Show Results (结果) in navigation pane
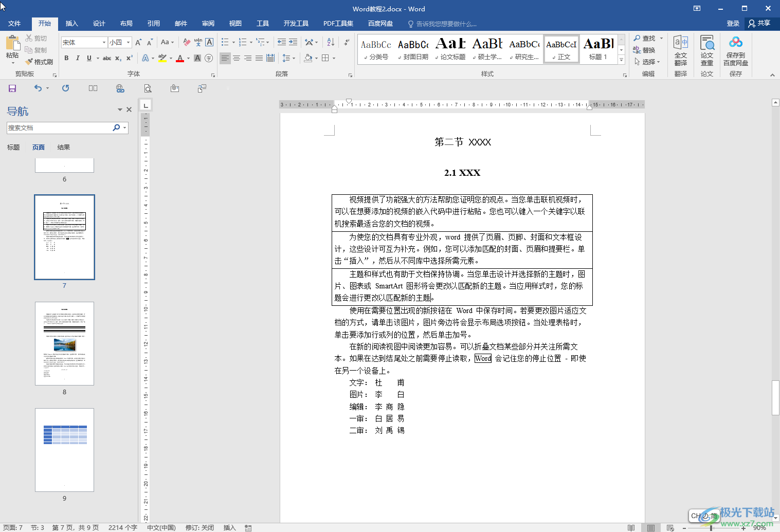This screenshot has width=780, height=532. tap(64, 148)
